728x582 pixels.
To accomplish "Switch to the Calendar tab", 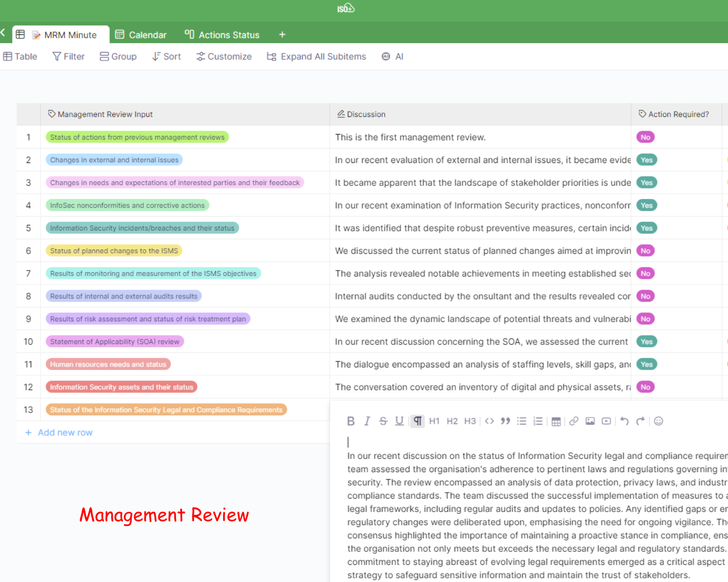I will click(141, 35).
